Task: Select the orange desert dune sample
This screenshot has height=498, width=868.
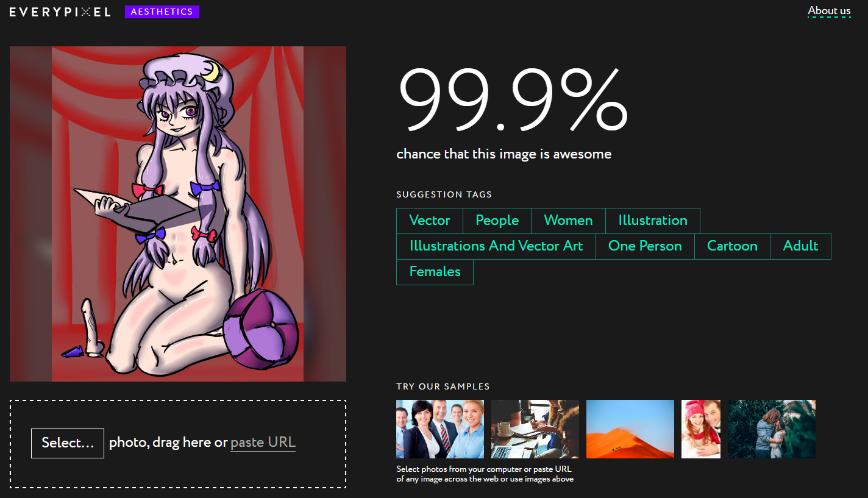Action: click(630, 429)
